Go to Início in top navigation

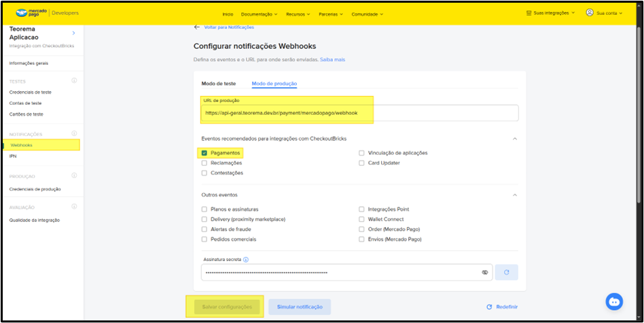point(228,14)
